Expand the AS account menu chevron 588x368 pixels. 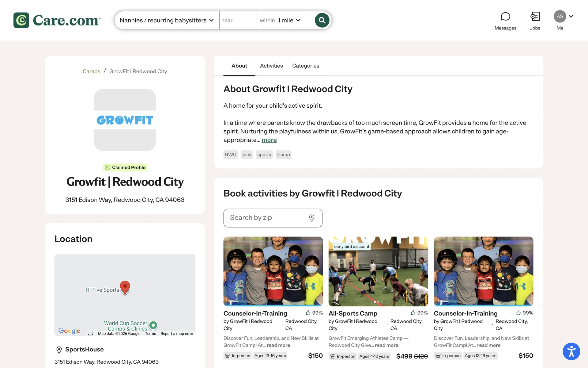click(571, 16)
